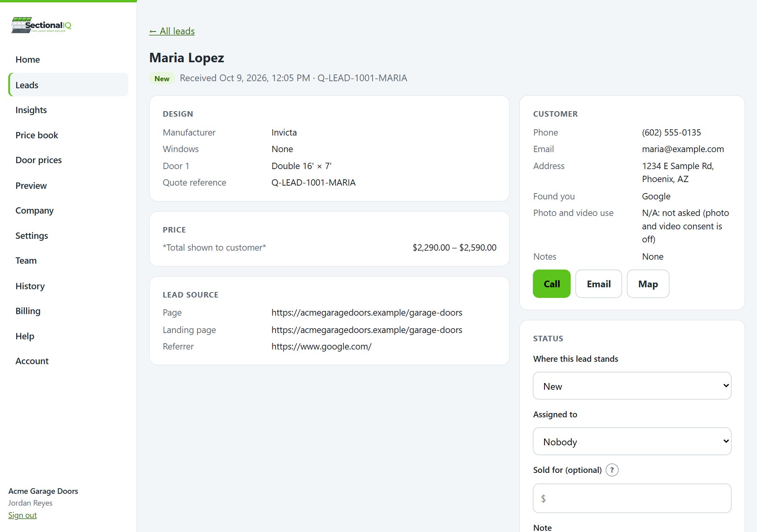The height and width of the screenshot is (532, 757).
Task: Click the New status badge under the name
Action: (x=162, y=78)
